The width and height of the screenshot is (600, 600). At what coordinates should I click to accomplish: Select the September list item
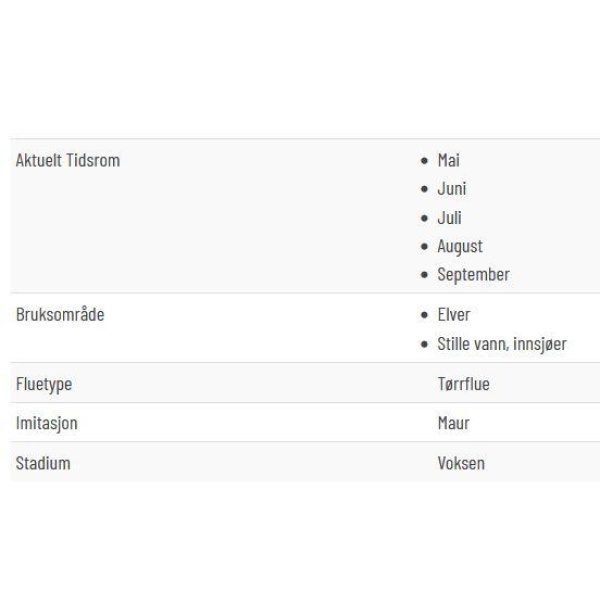474,275
